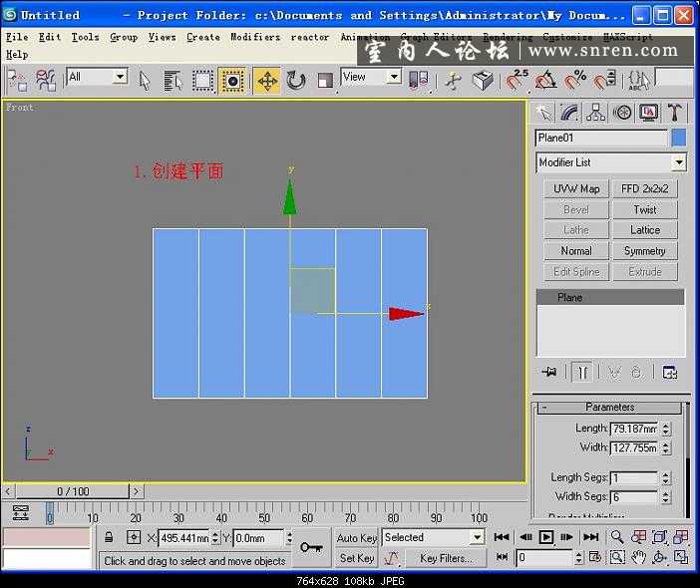Image resolution: width=700 pixels, height=588 pixels.
Task: Click the Use Pivot Point Center icon
Action: (x=419, y=81)
